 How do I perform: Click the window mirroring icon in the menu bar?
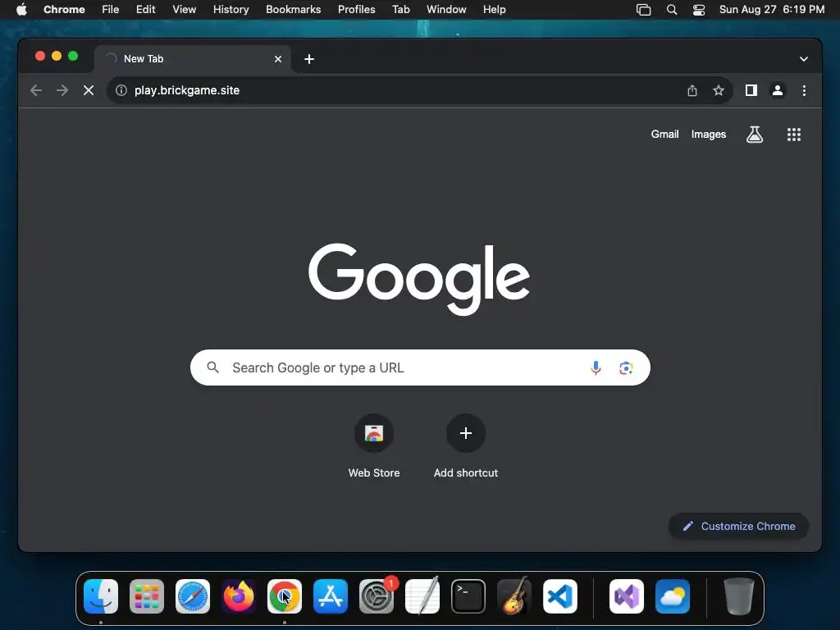click(x=643, y=10)
